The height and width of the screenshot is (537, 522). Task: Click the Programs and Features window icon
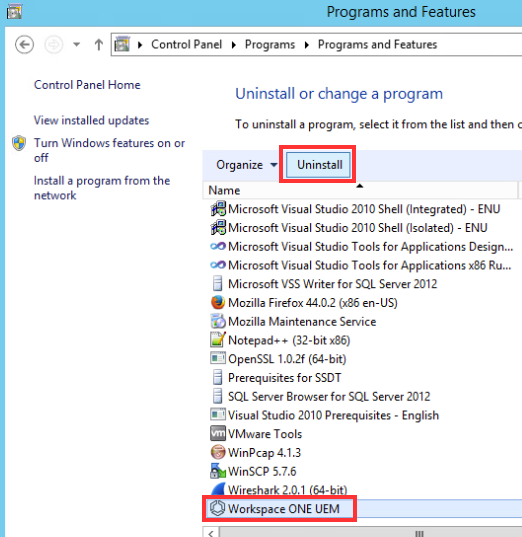click(x=14, y=12)
